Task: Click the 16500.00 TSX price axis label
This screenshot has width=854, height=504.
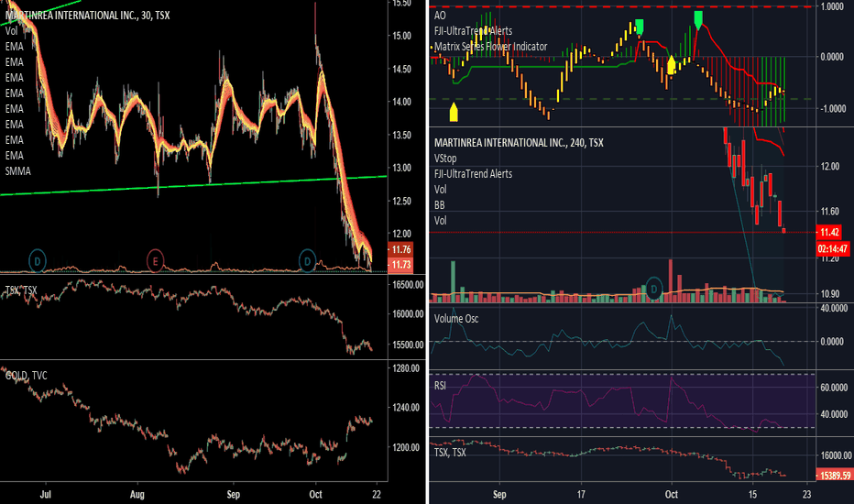Action: click(408, 284)
